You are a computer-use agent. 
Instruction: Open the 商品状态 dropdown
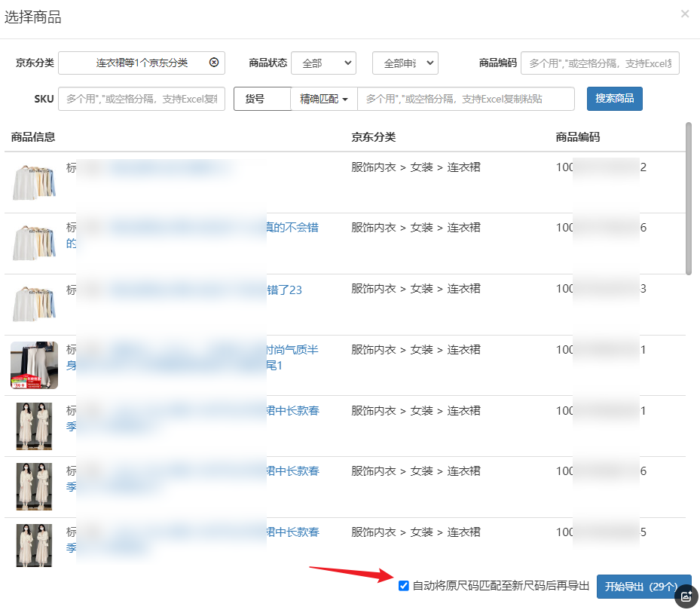(323, 63)
